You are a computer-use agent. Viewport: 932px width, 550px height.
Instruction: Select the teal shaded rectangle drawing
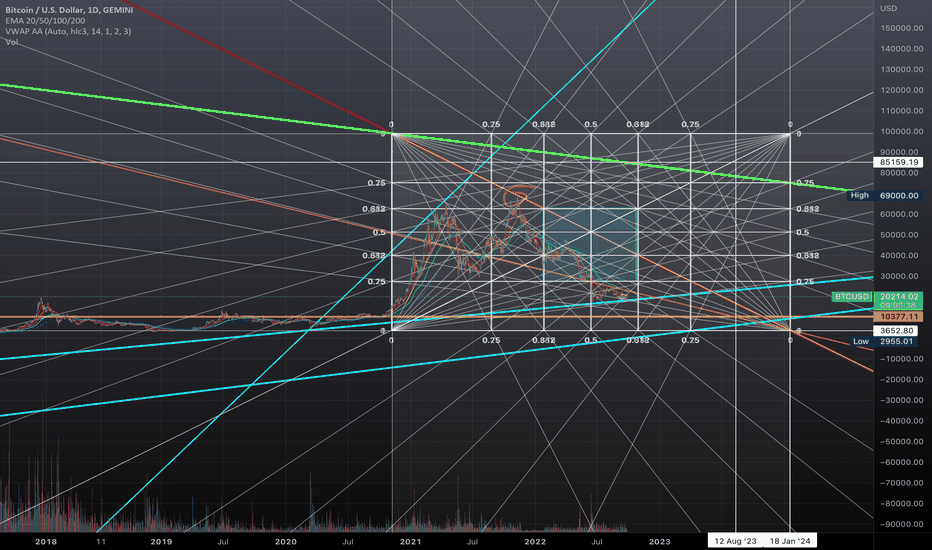(591, 244)
